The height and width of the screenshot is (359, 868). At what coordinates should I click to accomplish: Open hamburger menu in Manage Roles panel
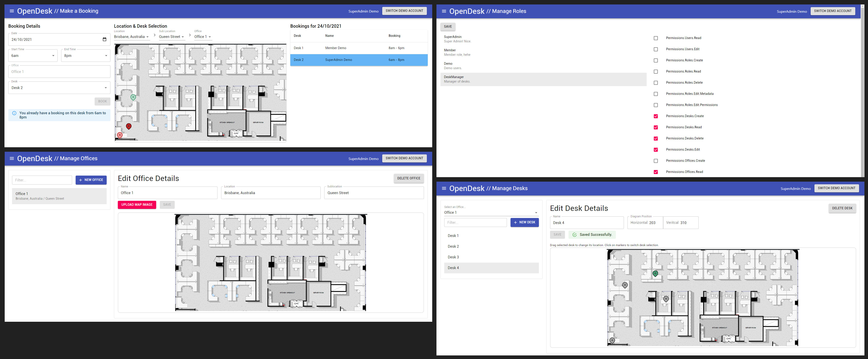(444, 11)
